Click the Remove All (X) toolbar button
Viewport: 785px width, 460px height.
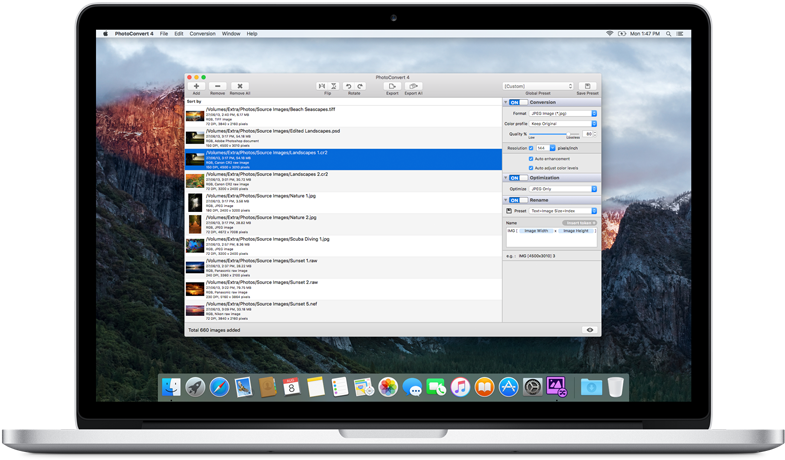[240, 86]
